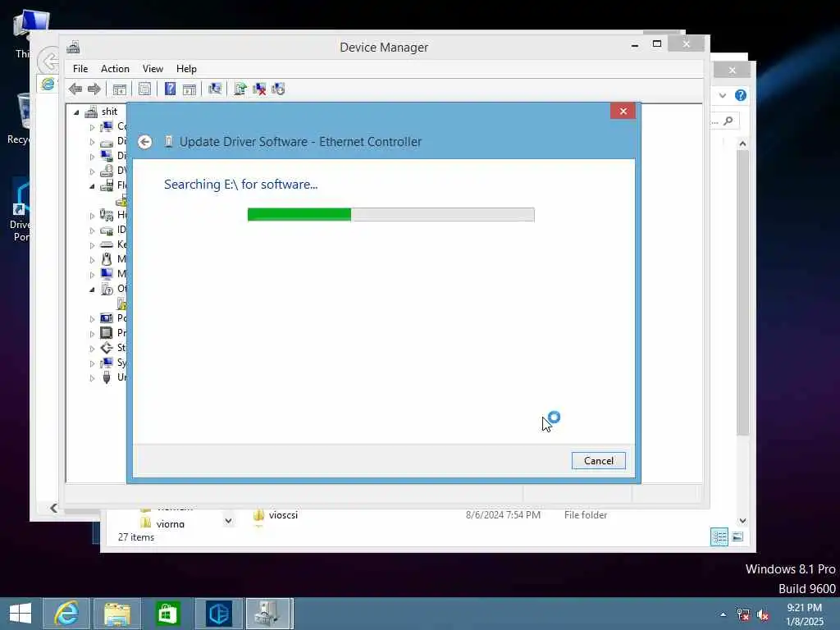This screenshot has width=840, height=630.
Task: Expand the Mice category arrow
Action: [x=92, y=260]
